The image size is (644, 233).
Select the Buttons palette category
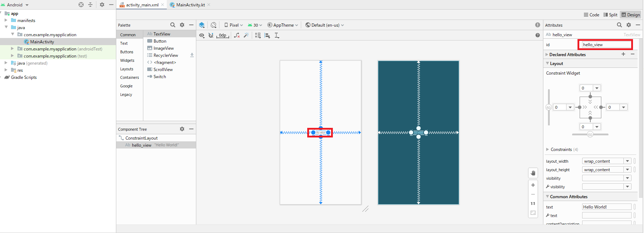click(x=127, y=52)
